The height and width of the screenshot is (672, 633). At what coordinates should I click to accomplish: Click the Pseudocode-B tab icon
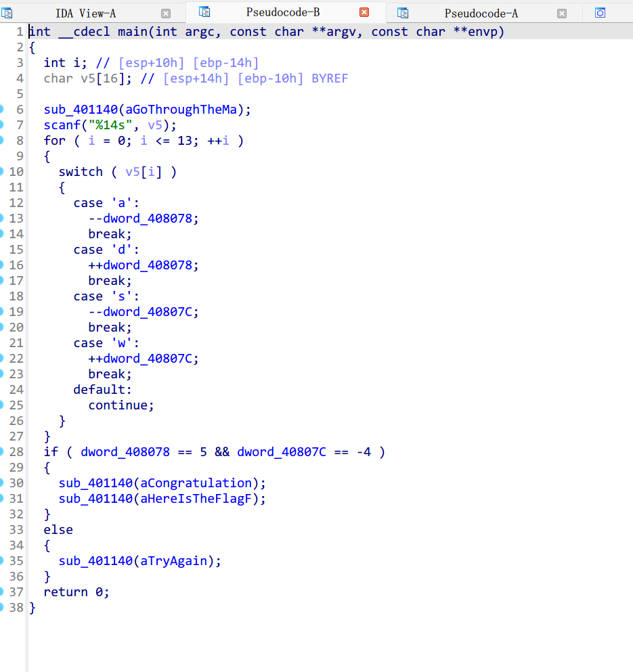204,12
